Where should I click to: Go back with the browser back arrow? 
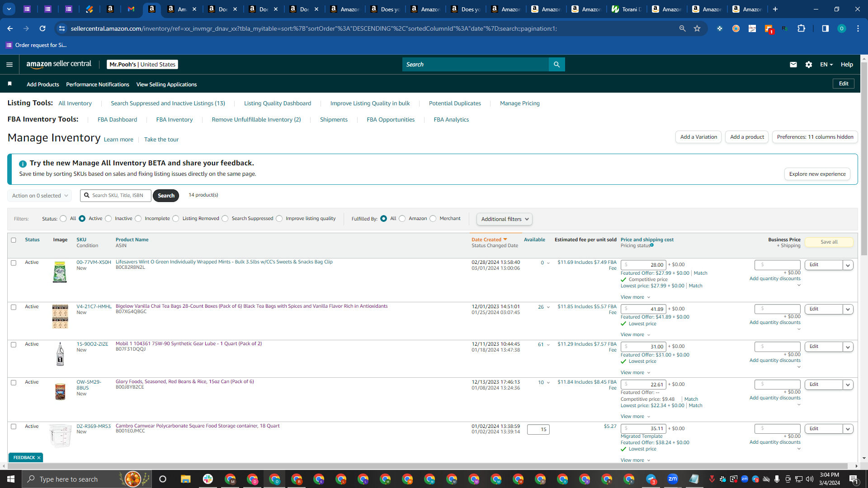click(x=10, y=28)
